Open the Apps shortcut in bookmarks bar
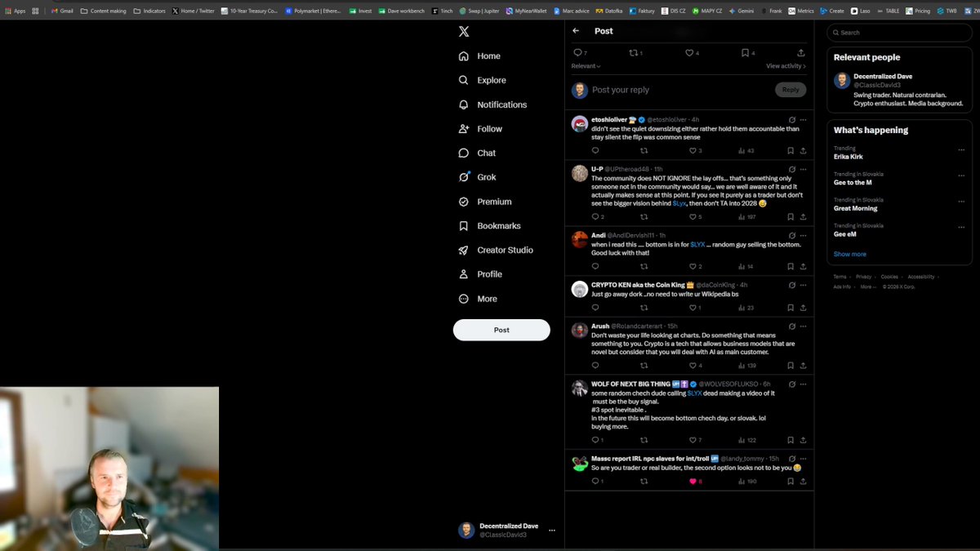The image size is (980, 551). (15, 11)
